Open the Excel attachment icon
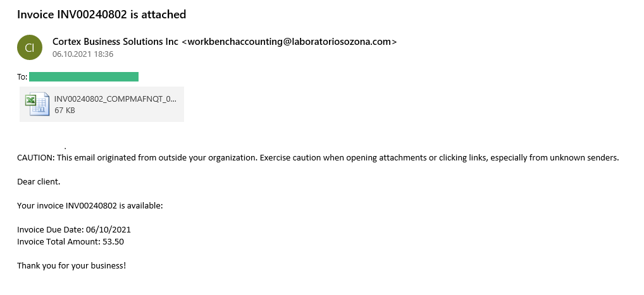Viewport: 644px width, 295px height. click(37, 105)
